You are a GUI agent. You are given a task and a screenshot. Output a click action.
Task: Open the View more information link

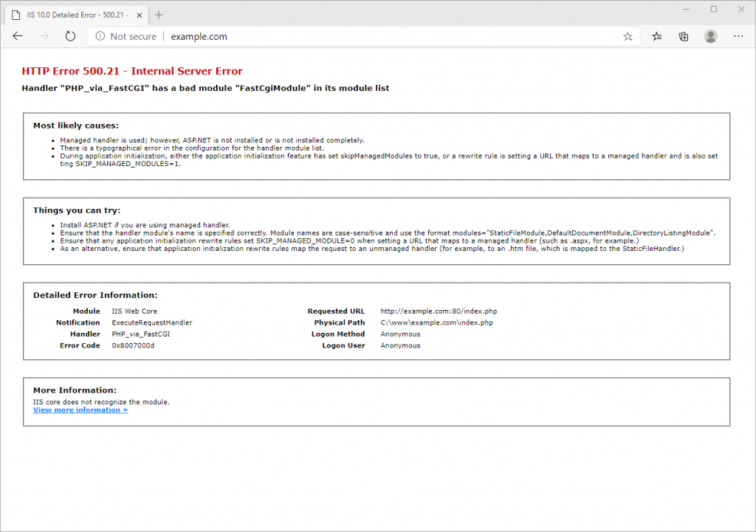click(x=80, y=410)
